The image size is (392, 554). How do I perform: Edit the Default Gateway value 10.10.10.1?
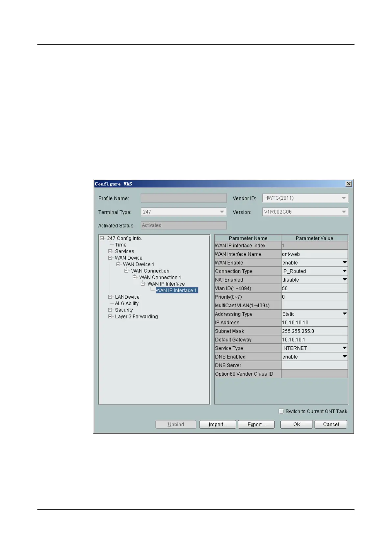pos(314,340)
